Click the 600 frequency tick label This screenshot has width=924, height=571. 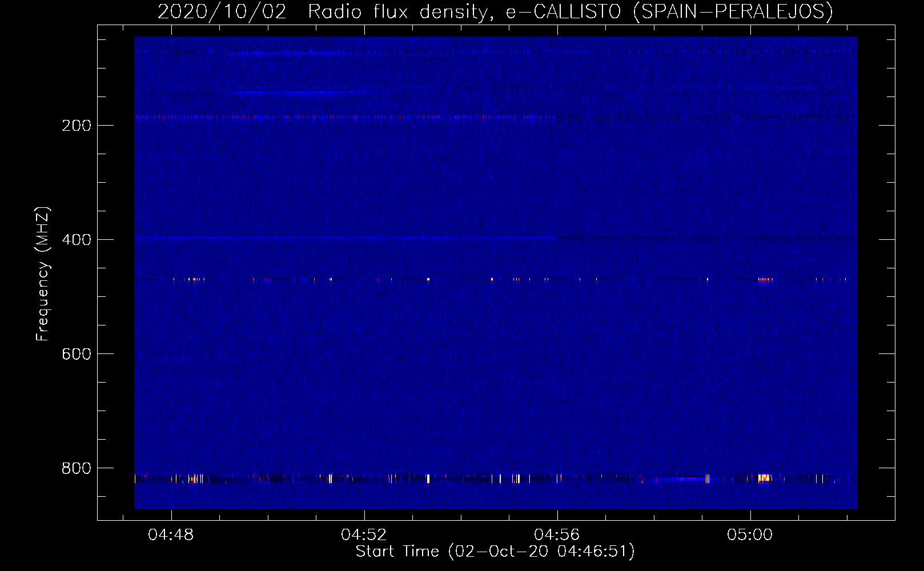tap(77, 354)
